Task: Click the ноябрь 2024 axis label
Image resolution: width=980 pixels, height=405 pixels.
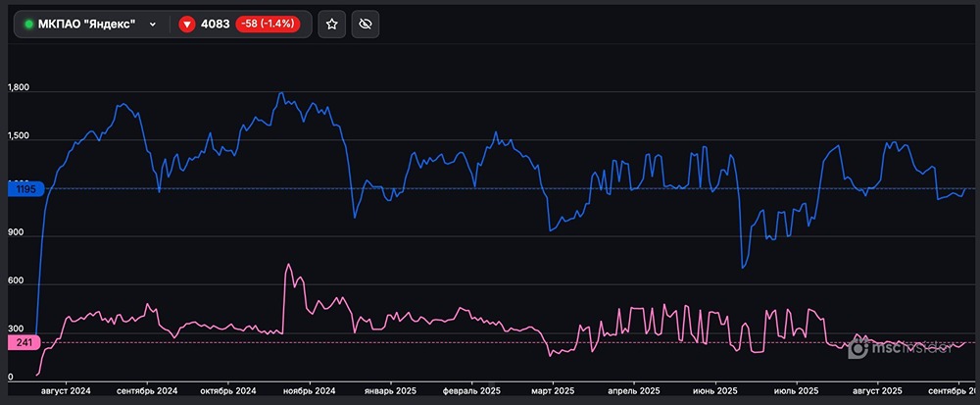Action: click(310, 390)
